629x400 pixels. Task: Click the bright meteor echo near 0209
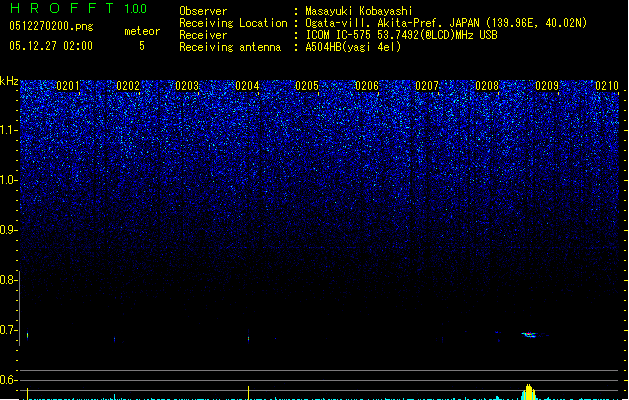pyautogui.click(x=529, y=335)
